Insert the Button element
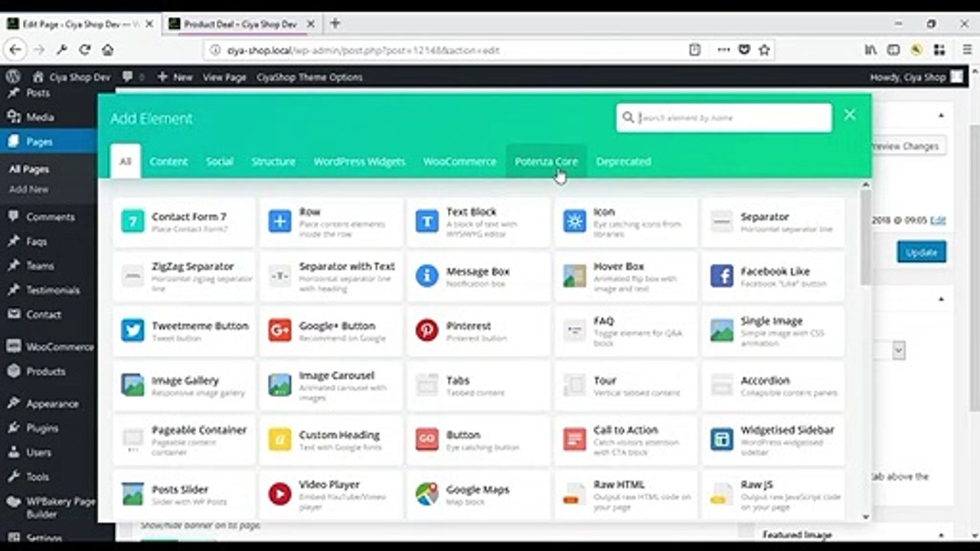 coord(478,440)
